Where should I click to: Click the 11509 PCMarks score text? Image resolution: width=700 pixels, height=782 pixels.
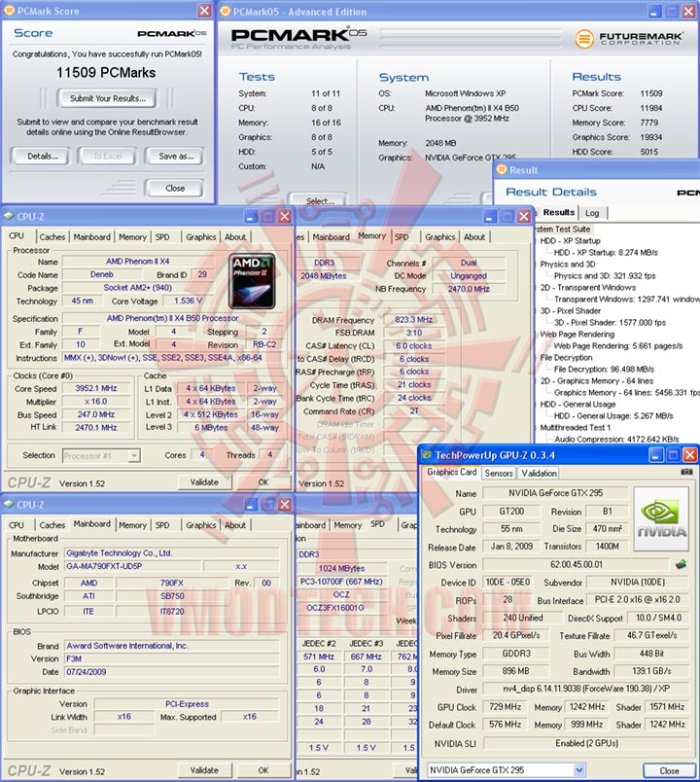(x=106, y=73)
